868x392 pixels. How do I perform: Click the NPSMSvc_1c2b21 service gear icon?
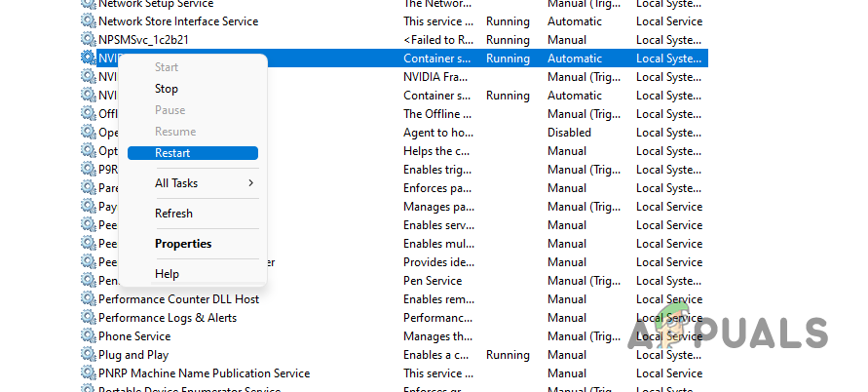tap(89, 40)
